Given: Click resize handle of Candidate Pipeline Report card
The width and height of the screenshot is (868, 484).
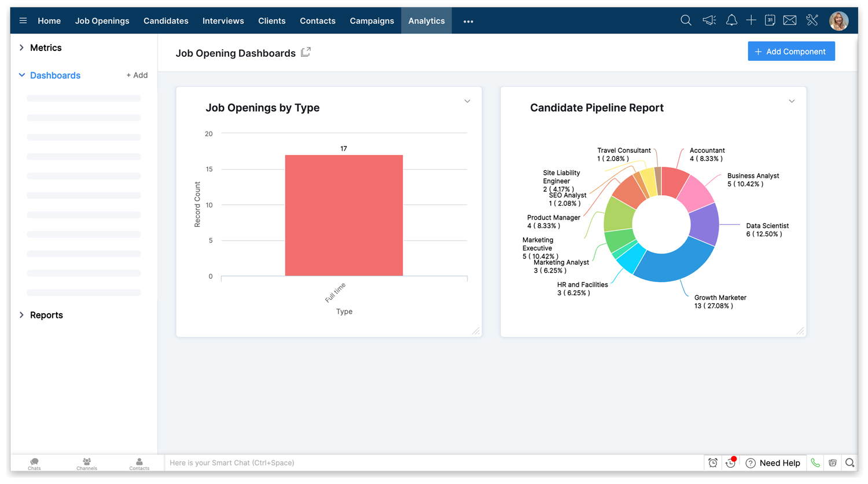Looking at the screenshot, I should pyautogui.click(x=800, y=331).
